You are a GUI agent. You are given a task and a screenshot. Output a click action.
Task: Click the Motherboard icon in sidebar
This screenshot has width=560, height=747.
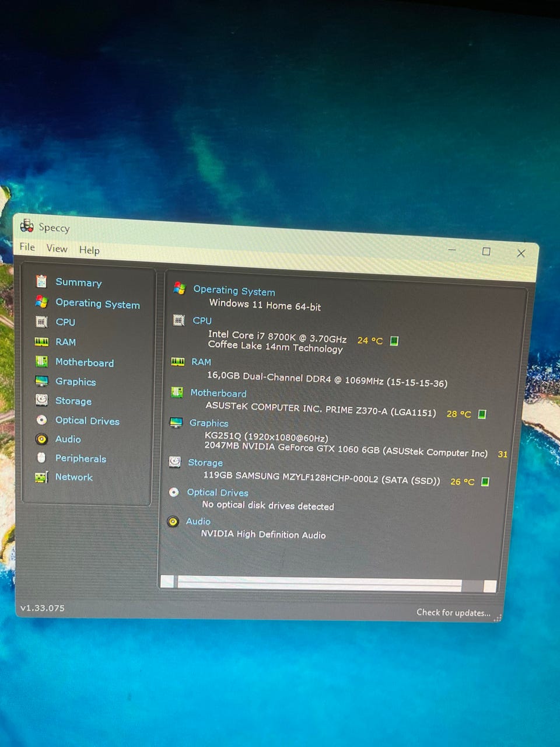pyautogui.click(x=41, y=361)
